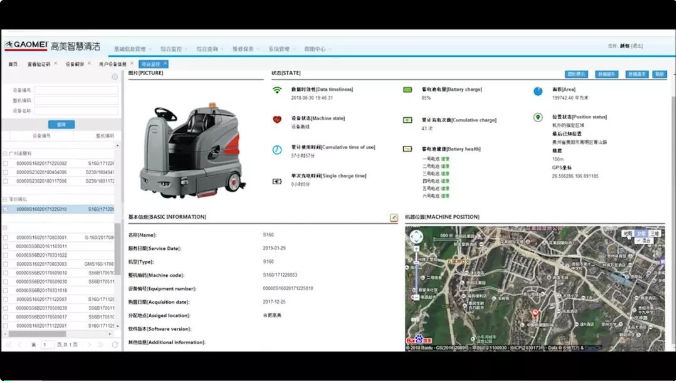Image resolution: width=676 pixels, height=383 pixels.
Task: Click the map pan compass control
Action: pyautogui.click(x=416, y=236)
